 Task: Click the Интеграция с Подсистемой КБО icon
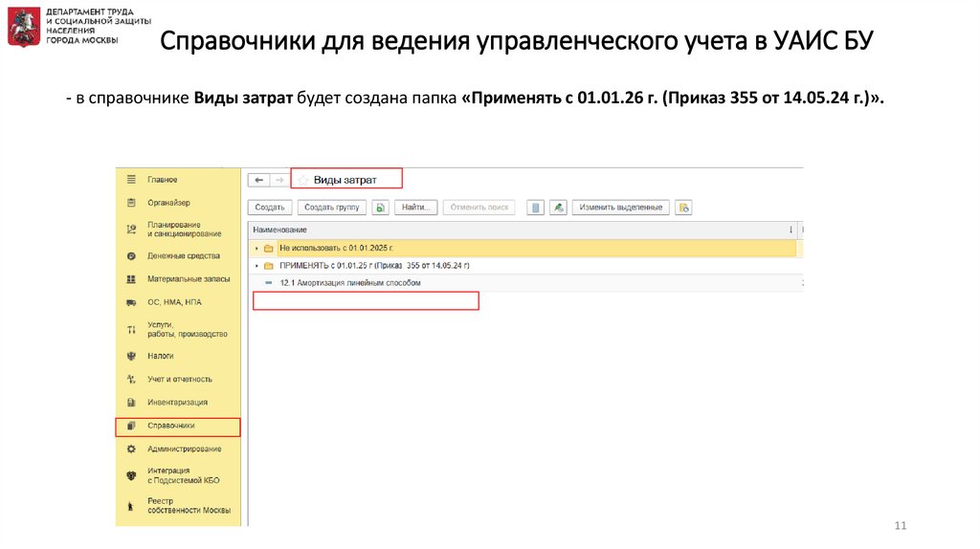coord(131,475)
